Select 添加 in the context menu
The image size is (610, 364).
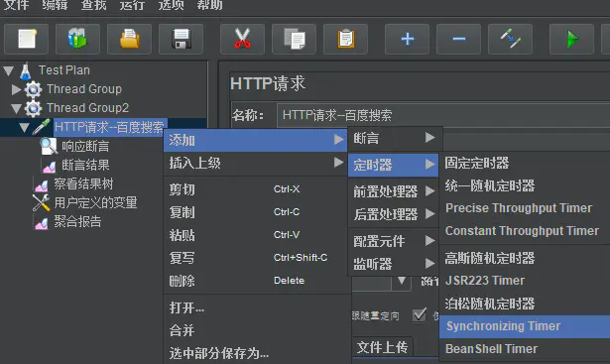256,140
